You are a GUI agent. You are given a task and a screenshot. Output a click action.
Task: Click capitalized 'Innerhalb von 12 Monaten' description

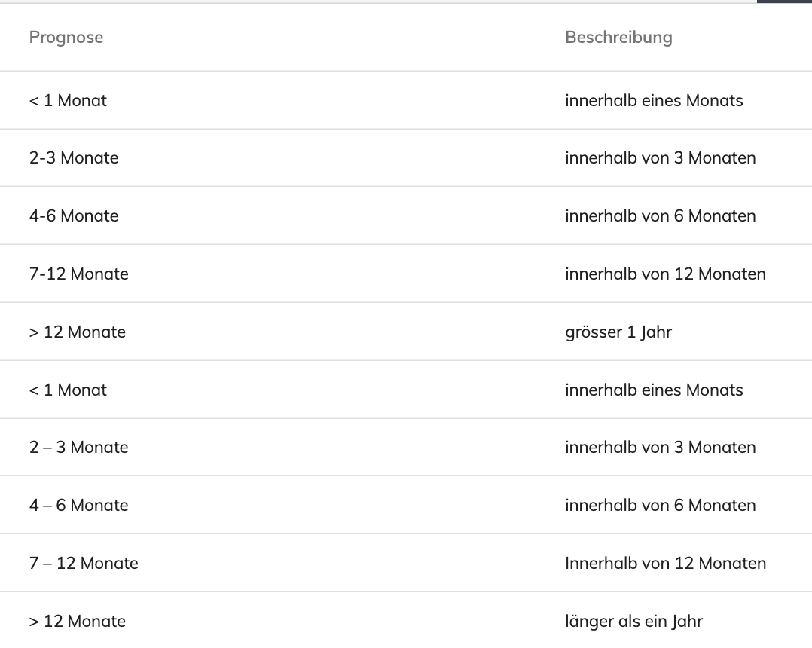coord(665,564)
